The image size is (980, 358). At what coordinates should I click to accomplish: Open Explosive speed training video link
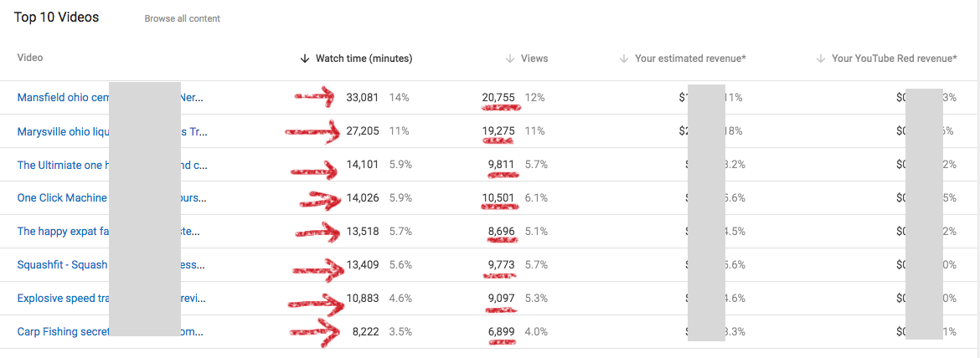pyautogui.click(x=111, y=298)
